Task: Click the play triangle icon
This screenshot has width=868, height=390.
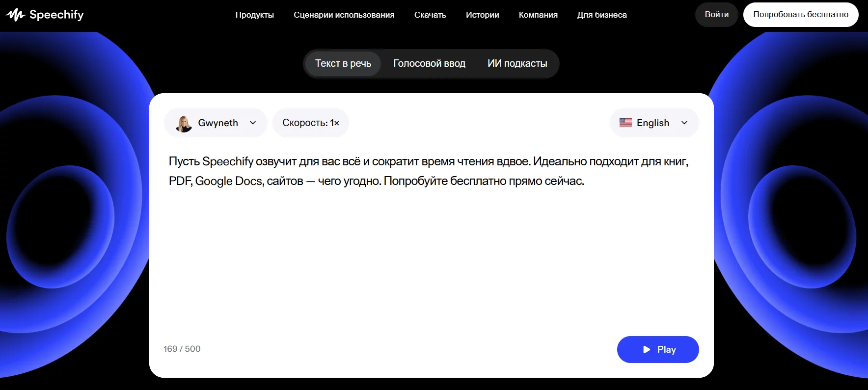Action: point(647,350)
